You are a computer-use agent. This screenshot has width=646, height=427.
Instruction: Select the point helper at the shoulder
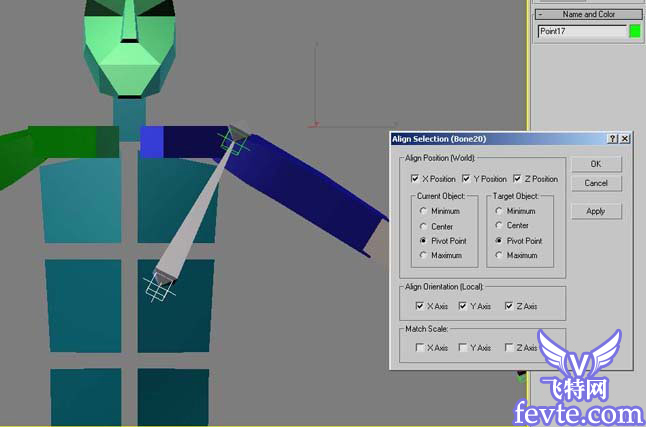(234, 141)
